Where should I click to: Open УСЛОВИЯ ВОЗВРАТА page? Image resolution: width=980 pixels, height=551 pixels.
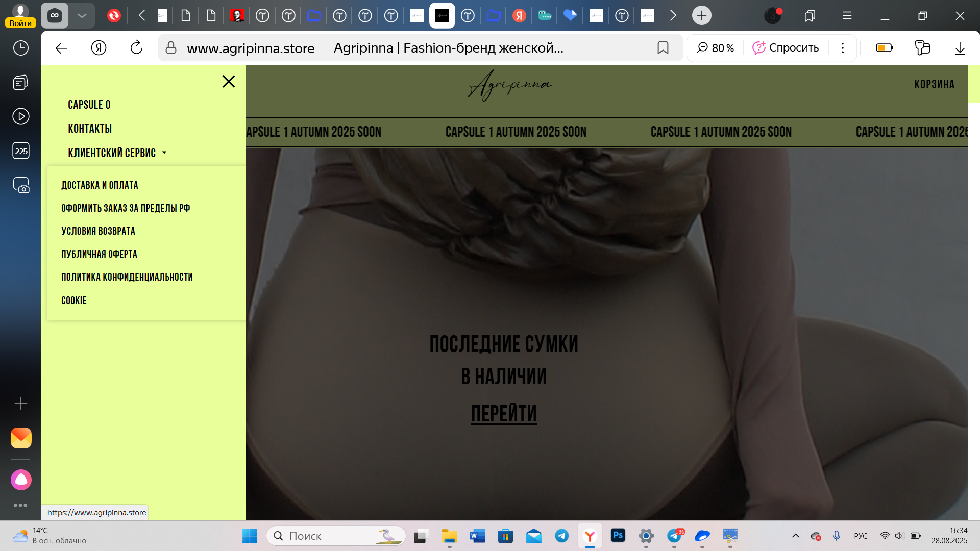pyautogui.click(x=98, y=231)
